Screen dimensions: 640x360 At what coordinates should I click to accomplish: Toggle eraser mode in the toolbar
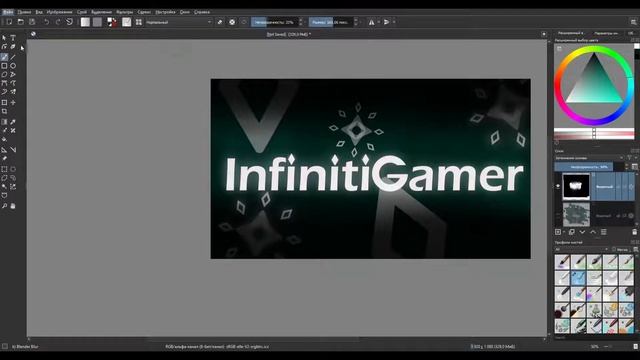(220, 22)
